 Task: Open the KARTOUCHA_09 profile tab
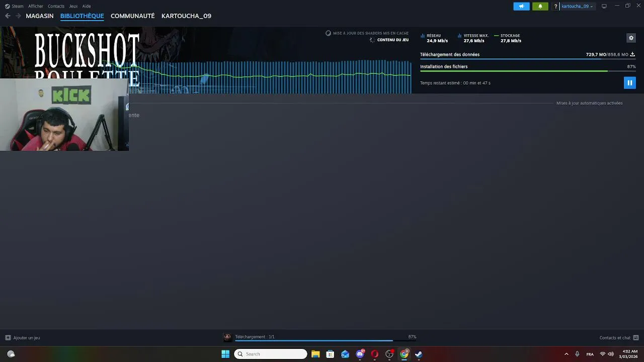pyautogui.click(x=186, y=16)
